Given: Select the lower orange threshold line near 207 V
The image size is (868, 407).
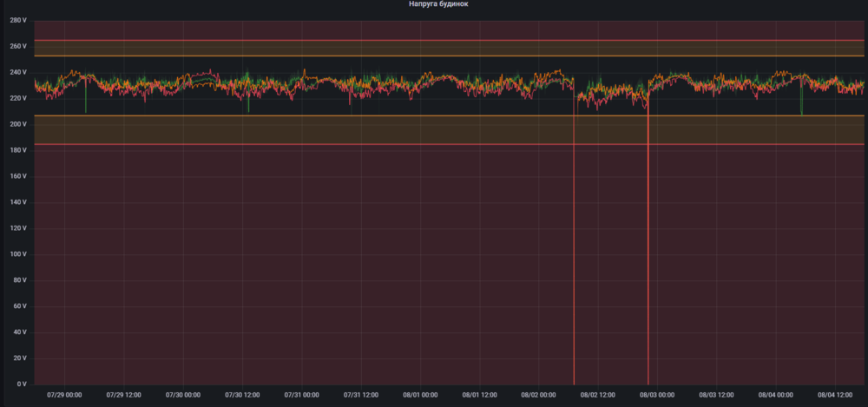Looking at the screenshot, I should coord(434,115).
